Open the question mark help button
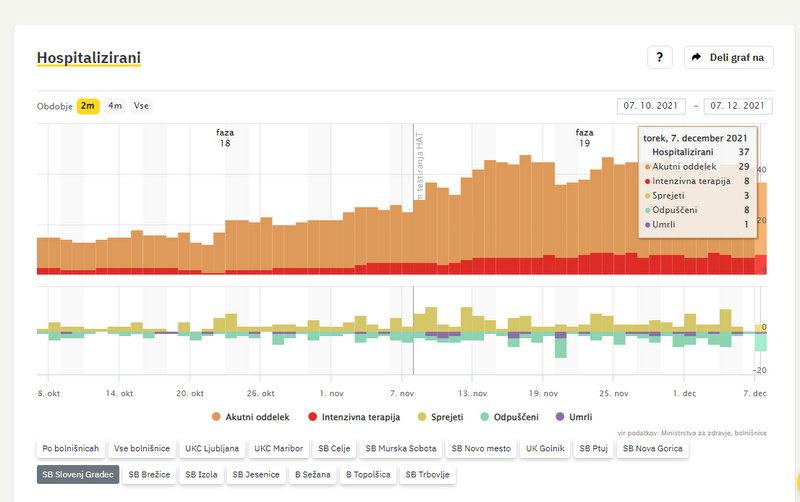Image resolution: width=800 pixels, height=502 pixels. [x=659, y=57]
